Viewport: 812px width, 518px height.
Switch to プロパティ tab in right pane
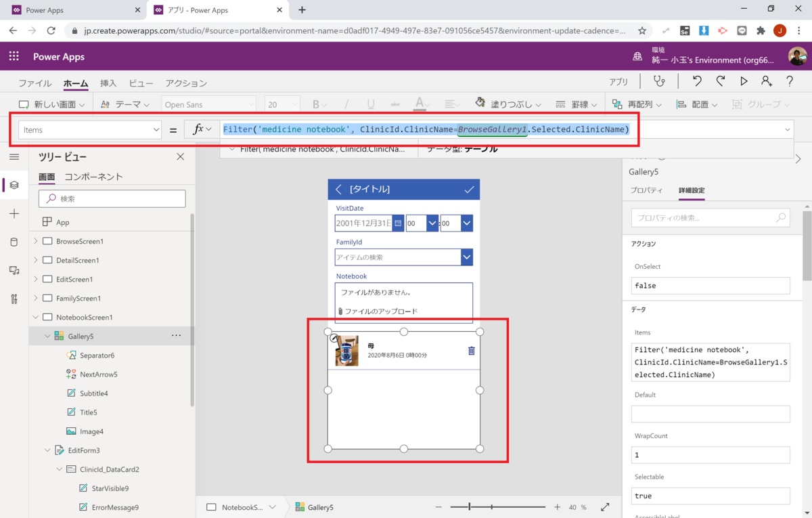tap(646, 190)
